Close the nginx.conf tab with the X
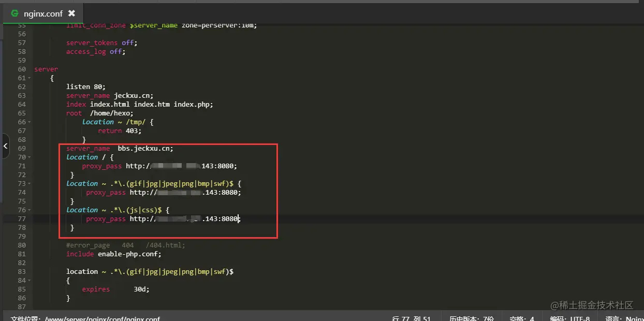This screenshot has width=644, height=321. coord(71,13)
